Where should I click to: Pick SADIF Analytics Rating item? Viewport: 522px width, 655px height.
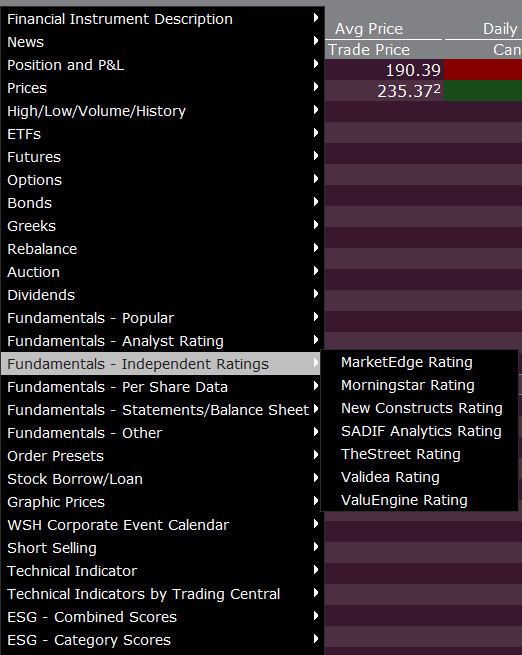pos(419,431)
